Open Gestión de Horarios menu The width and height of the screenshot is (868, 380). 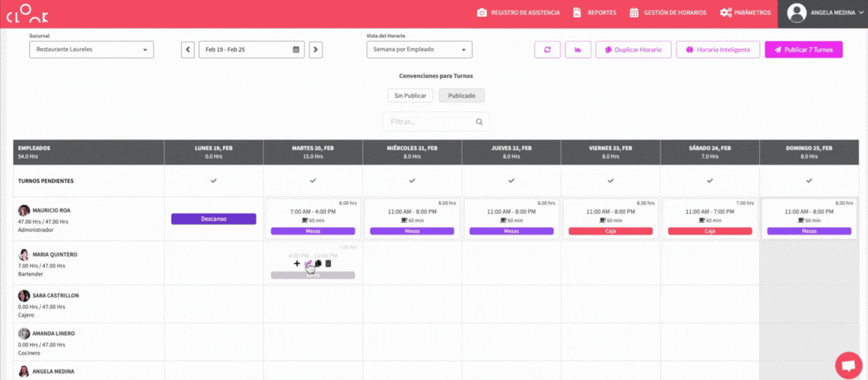coord(668,13)
